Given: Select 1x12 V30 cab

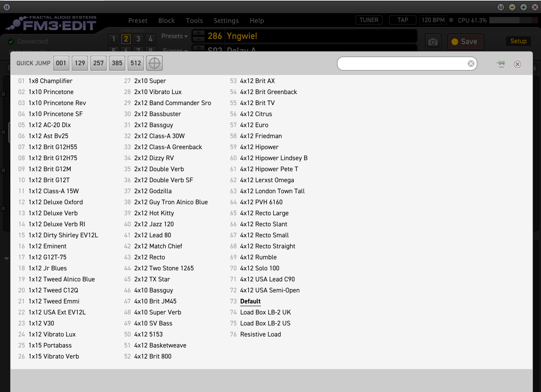Looking at the screenshot, I should (42, 323).
